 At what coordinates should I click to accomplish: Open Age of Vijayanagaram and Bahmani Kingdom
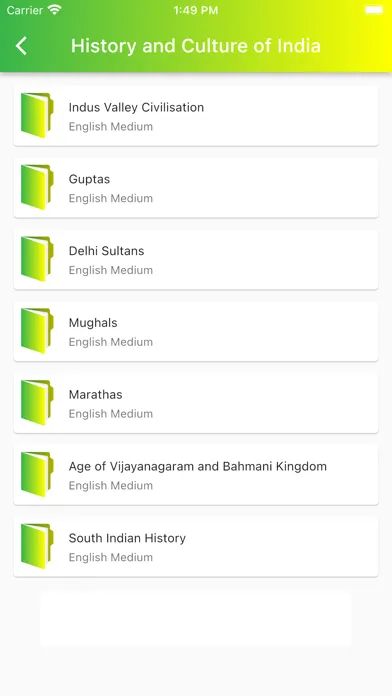point(198,467)
